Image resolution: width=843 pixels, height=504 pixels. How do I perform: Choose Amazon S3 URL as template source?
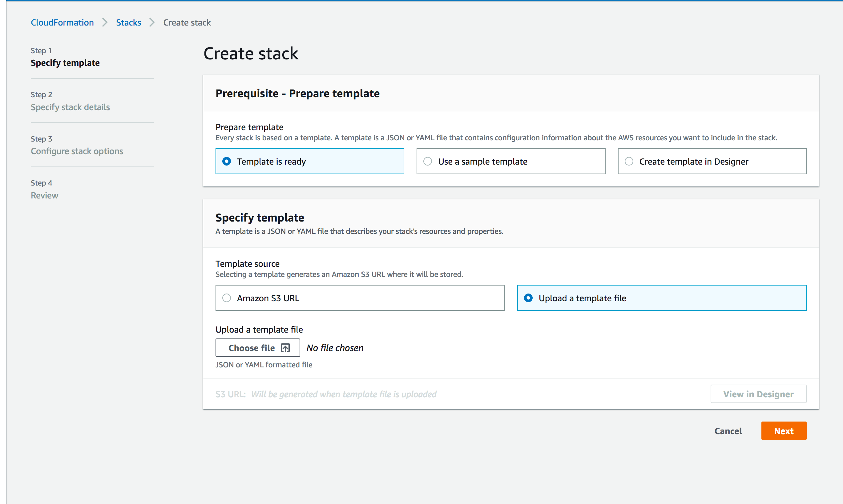[x=360, y=298]
